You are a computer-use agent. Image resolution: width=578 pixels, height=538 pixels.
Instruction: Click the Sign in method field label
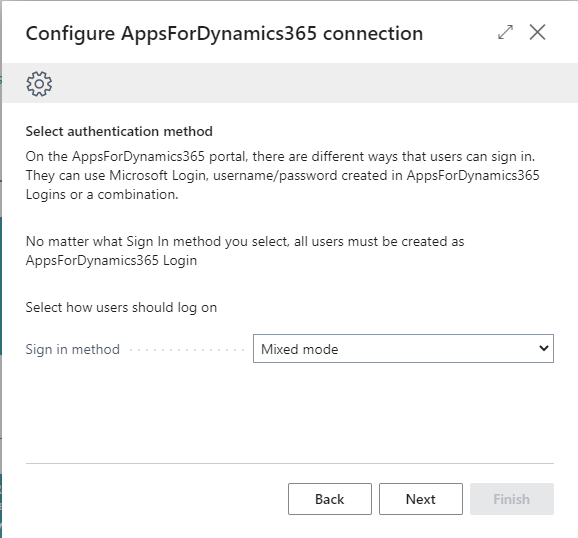click(73, 349)
